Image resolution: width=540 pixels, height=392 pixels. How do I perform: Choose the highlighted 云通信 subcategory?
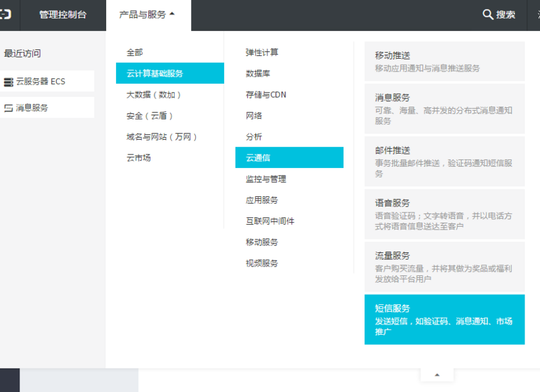(290, 158)
